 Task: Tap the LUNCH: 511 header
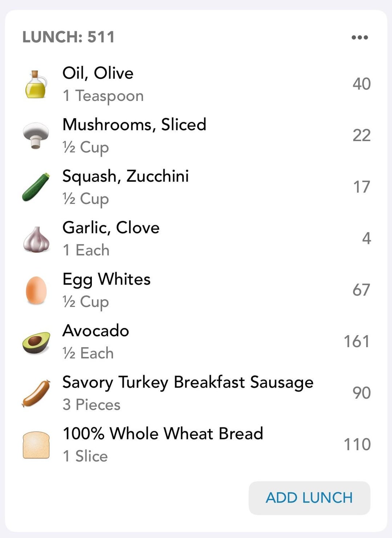[68, 37]
